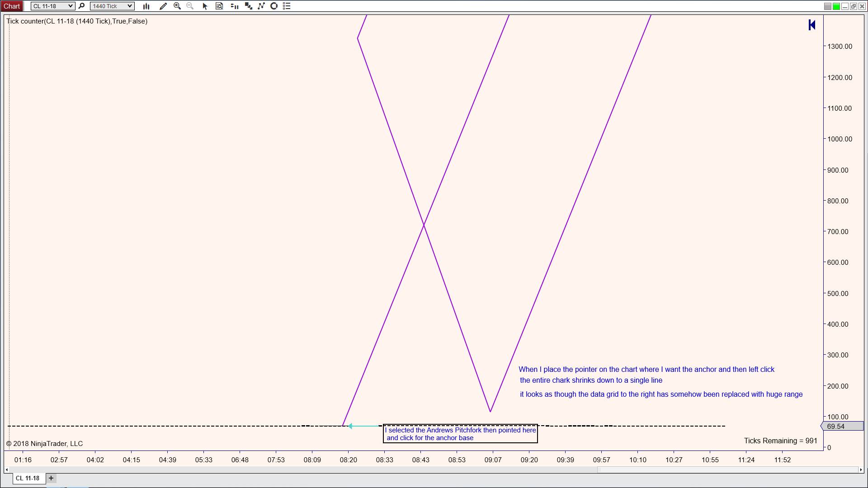Viewport: 868px width, 488px height.
Task: Click the zoom in magnifier
Action: (177, 6)
